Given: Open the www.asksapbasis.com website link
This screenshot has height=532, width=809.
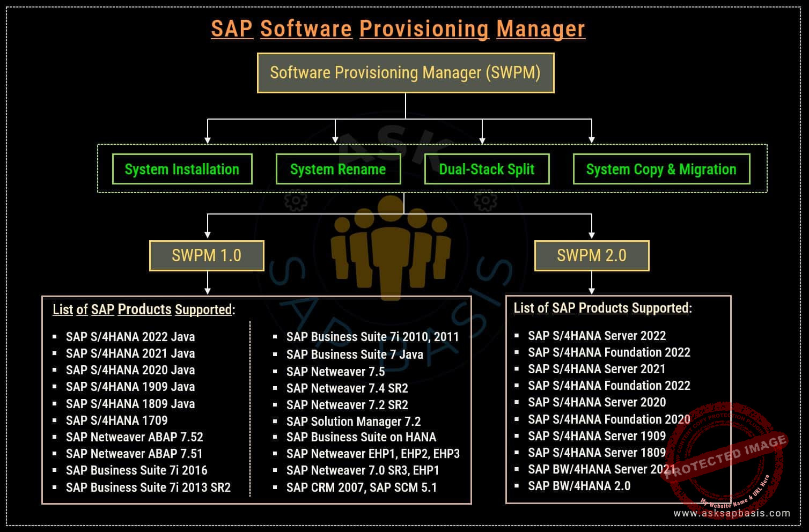Looking at the screenshot, I should [x=732, y=513].
